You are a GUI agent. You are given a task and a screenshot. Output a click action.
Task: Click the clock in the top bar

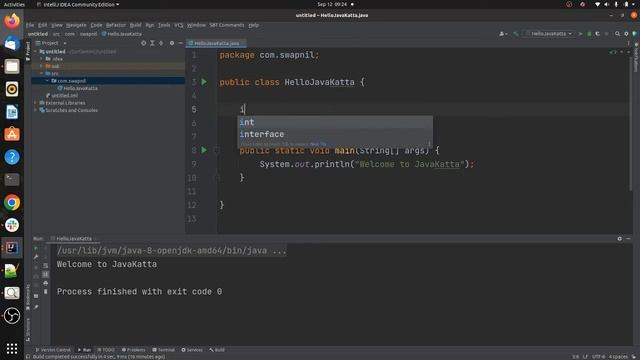coord(332,4)
